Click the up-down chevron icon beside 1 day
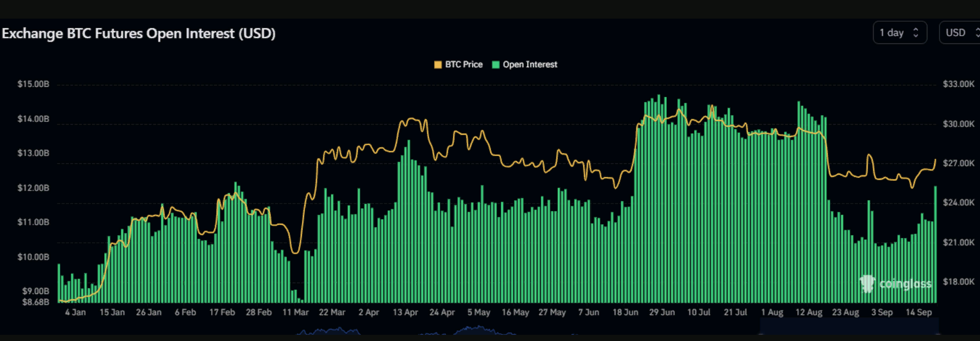980x341 pixels. [x=915, y=33]
